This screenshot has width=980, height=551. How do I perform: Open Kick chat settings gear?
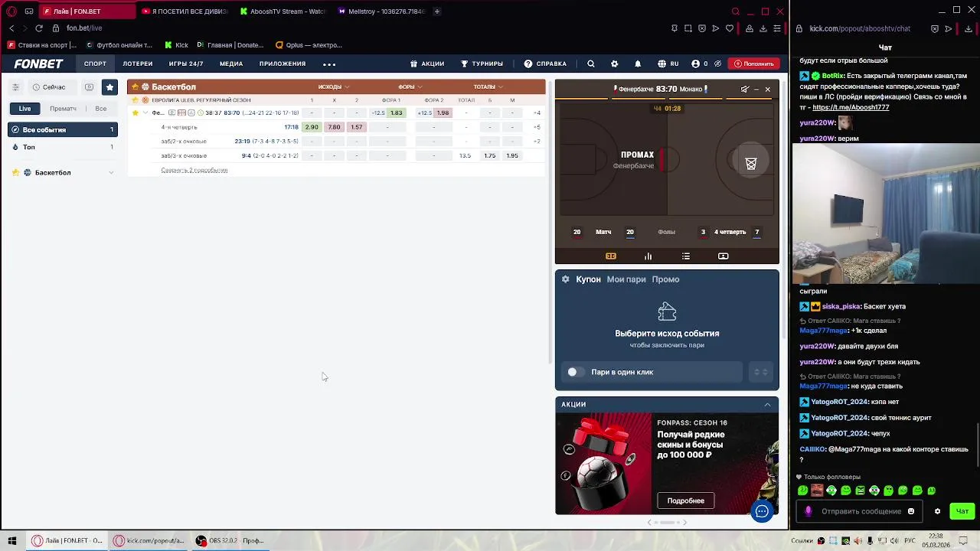[x=937, y=511]
